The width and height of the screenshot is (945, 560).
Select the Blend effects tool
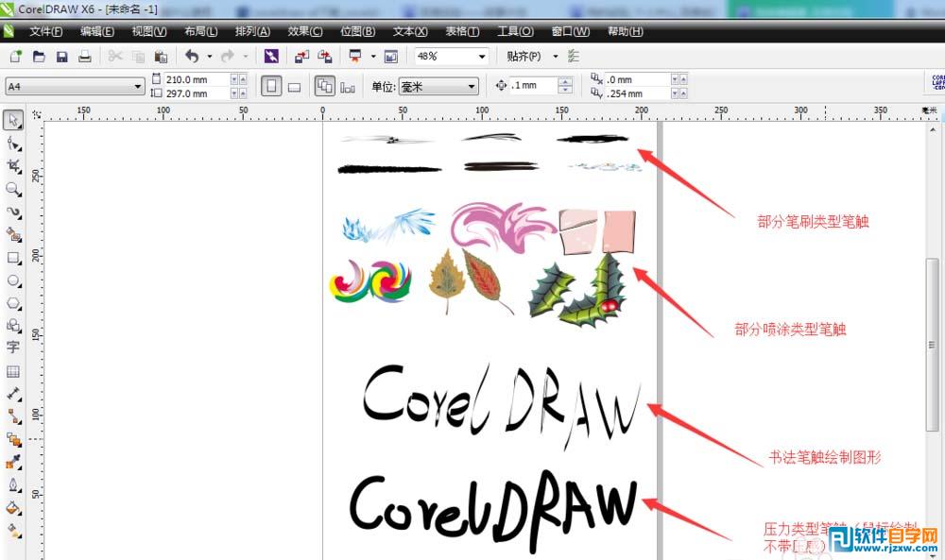pyautogui.click(x=13, y=439)
